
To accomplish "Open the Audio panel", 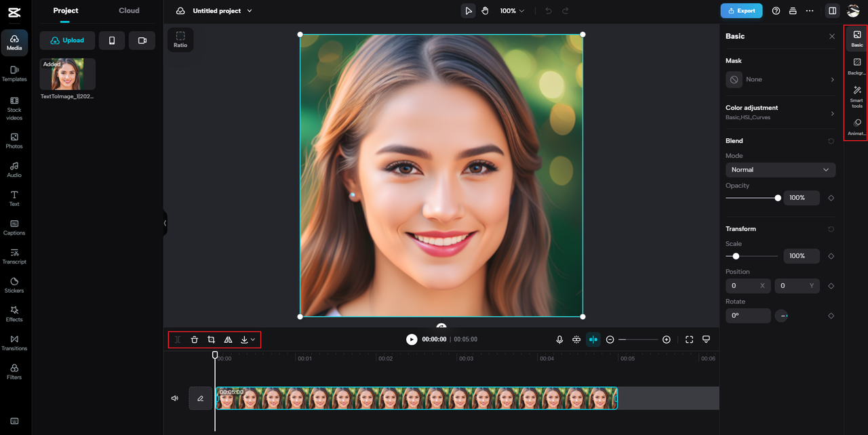I will click(14, 169).
